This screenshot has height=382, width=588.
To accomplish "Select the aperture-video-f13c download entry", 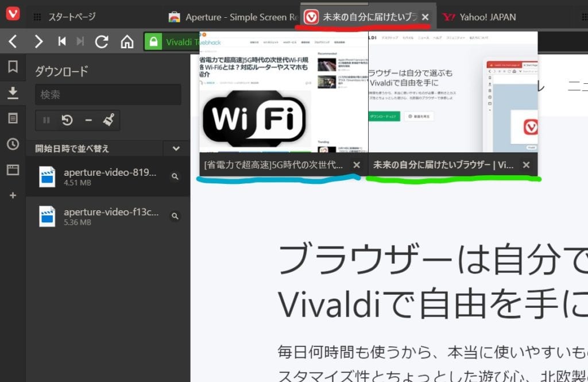I will (108, 217).
